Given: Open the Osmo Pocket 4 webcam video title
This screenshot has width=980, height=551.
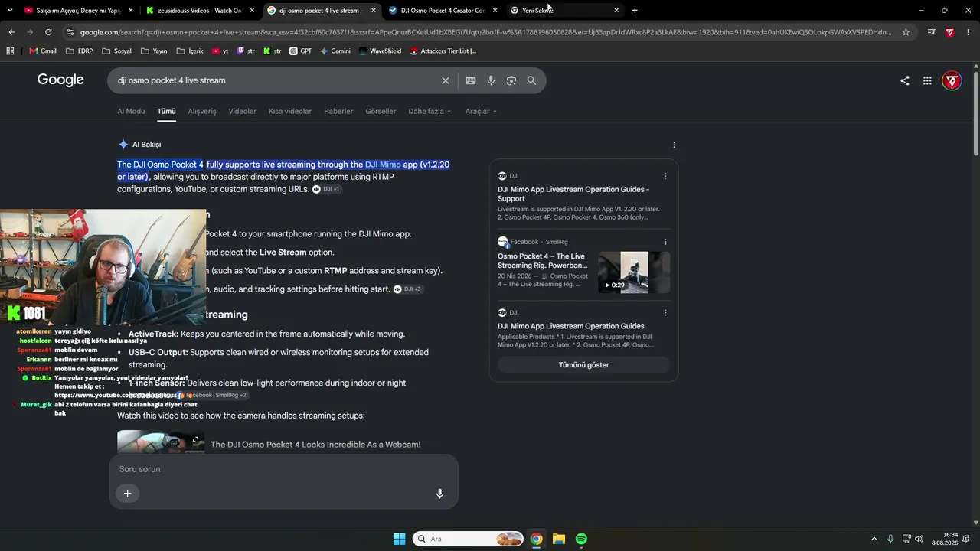Looking at the screenshot, I should pyautogui.click(x=315, y=445).
